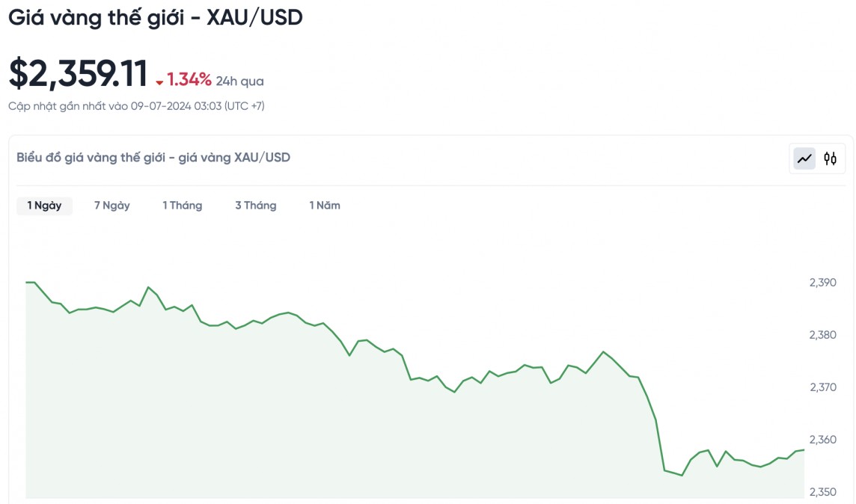Click the Giá vàng thế giới heading
Viewport: 856px width, 504px height.
156,18
